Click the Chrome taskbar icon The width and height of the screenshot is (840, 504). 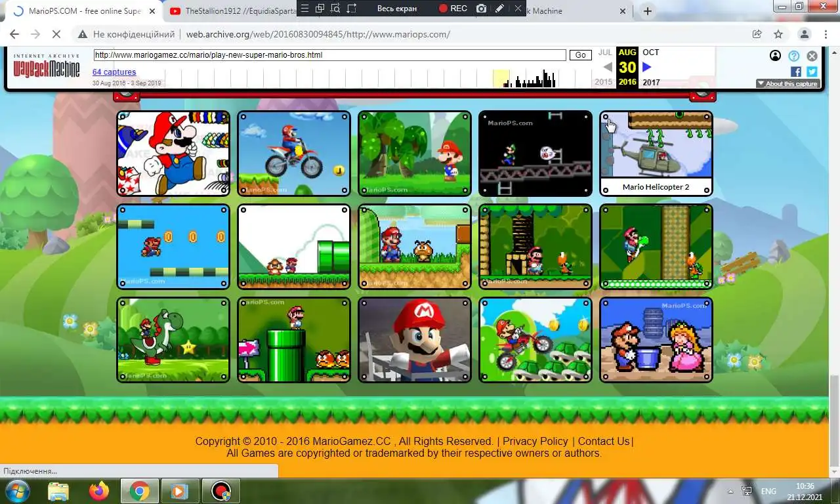(140, 491)
